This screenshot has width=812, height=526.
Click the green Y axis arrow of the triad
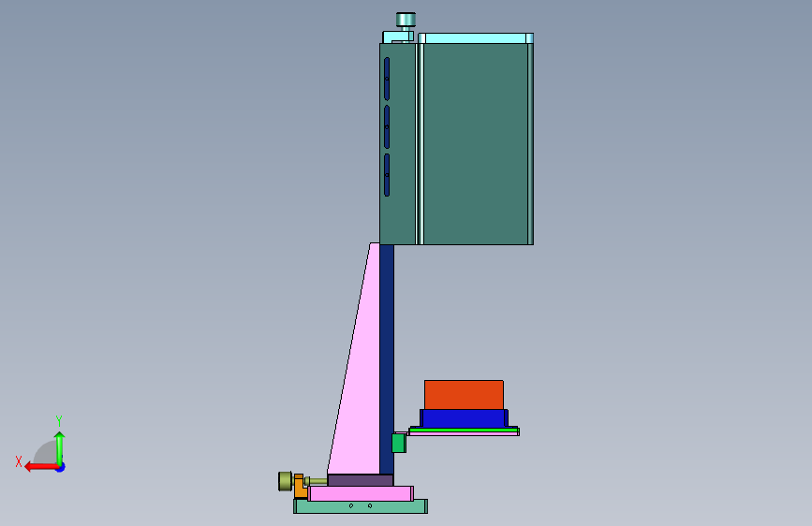(x=60, y=447)
